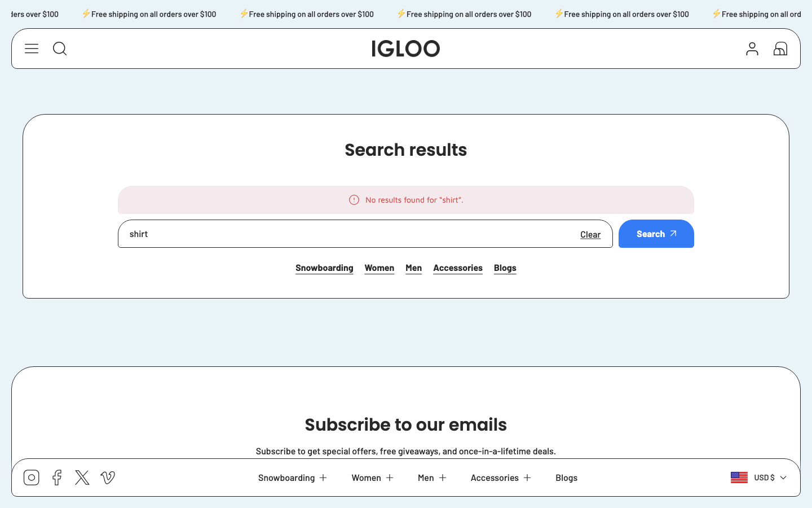Viewport: 812px width, 508px height.
Task: Expand Women in the bottom navigation
Action: point(373,478)
